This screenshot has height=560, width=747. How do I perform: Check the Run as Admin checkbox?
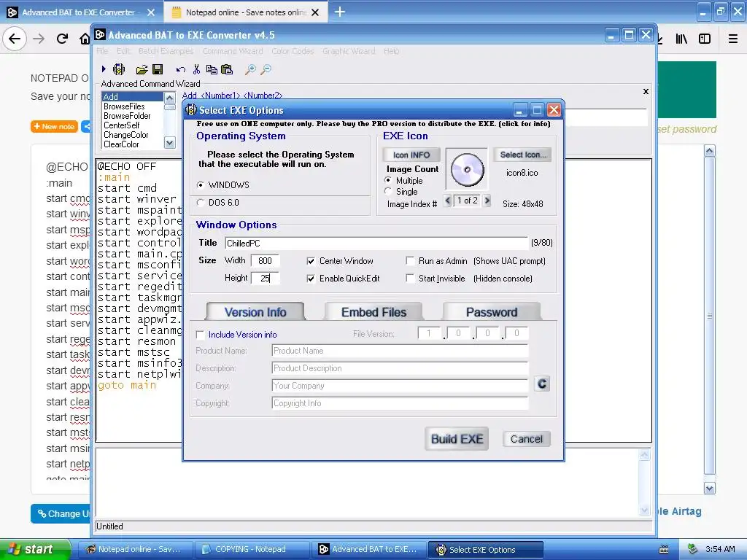(410, 261)
